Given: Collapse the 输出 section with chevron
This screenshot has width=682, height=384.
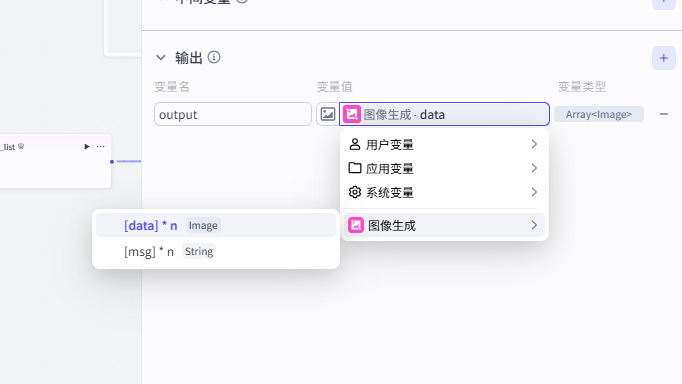Looking at the screenshot, I should (160, 57).
